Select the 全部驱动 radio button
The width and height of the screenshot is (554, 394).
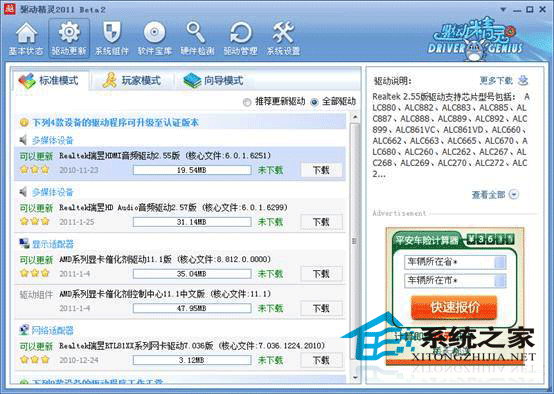tap(314, 102)
